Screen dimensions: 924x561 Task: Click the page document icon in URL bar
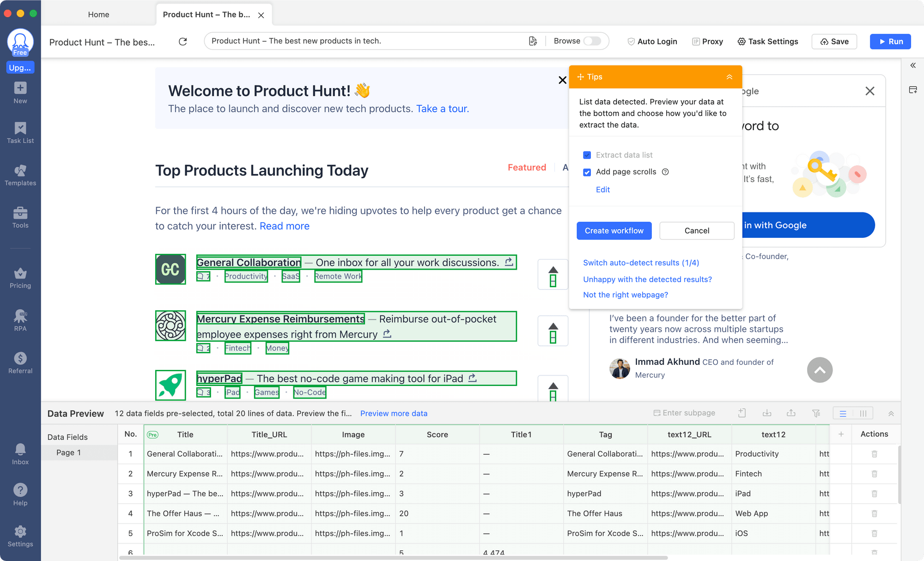533,41
